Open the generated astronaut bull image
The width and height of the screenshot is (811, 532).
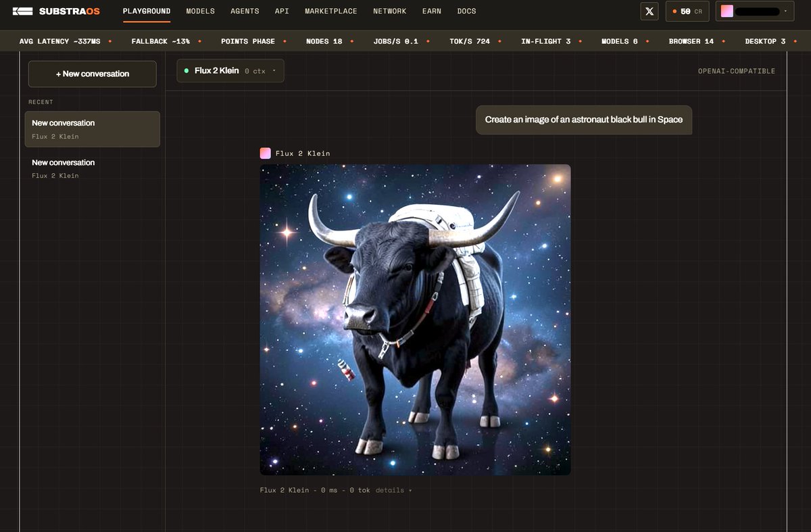click(x=416, y=320)
